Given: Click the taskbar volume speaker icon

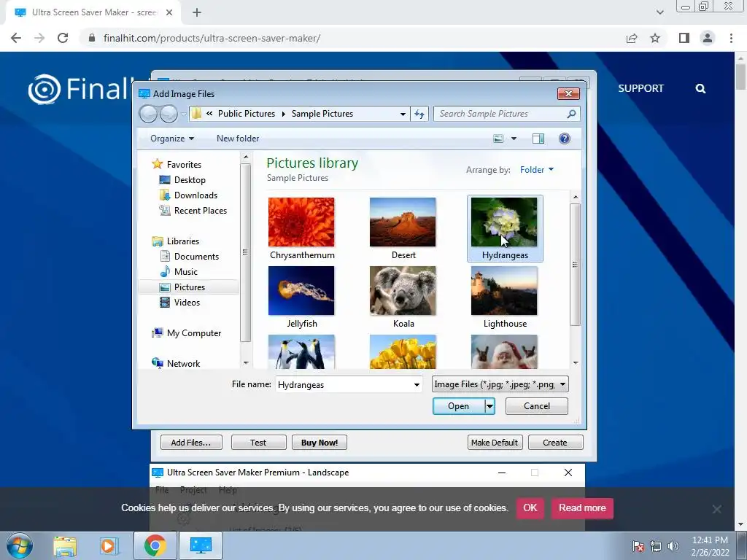Looking at the screenshot, I should tap(673, 546).
